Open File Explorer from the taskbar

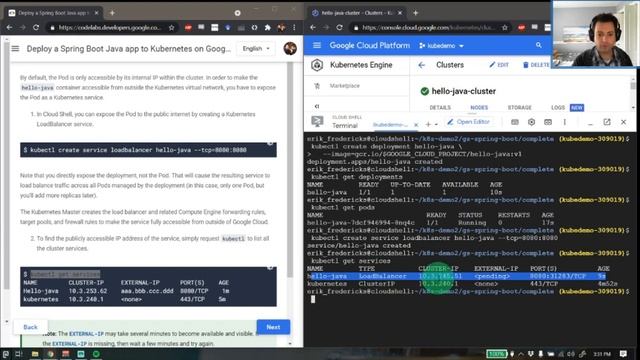35,354
